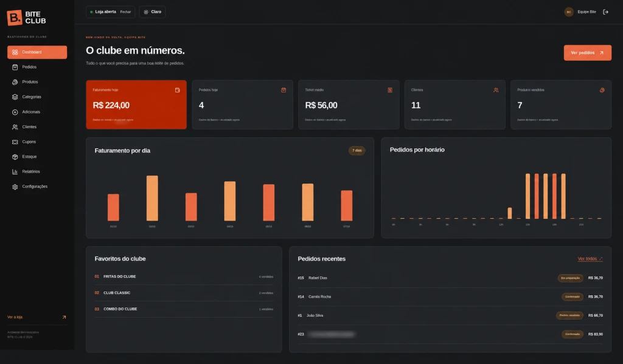Image resolution: width=623 pixels, height=364 pixels.
Task: Click the Equipe Bite avatar
Action: (x=569, y=12)
